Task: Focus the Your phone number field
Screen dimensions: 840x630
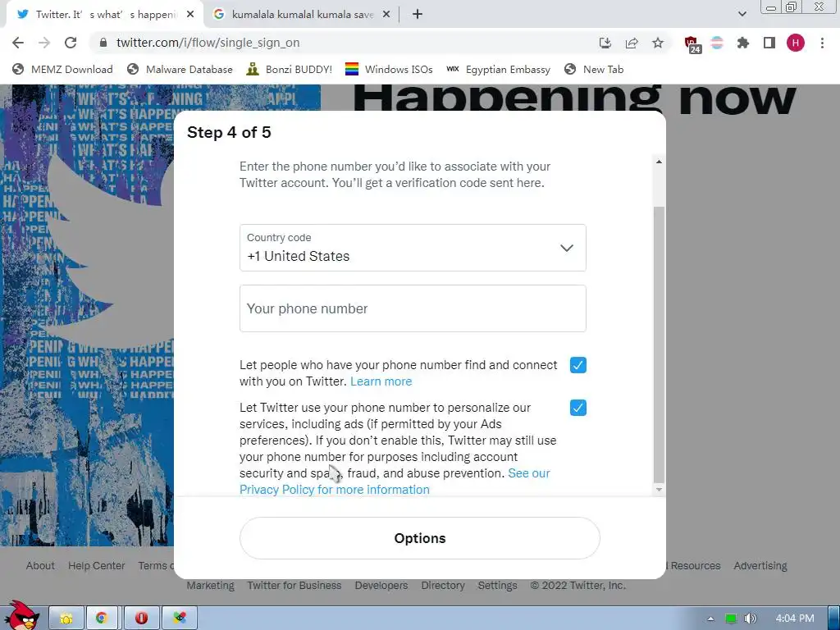Action: pos(413,308)
